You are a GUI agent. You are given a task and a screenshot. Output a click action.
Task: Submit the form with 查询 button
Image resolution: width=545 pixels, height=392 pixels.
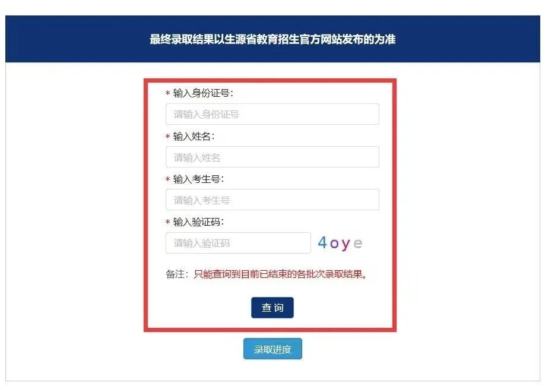tap(272, 308)
